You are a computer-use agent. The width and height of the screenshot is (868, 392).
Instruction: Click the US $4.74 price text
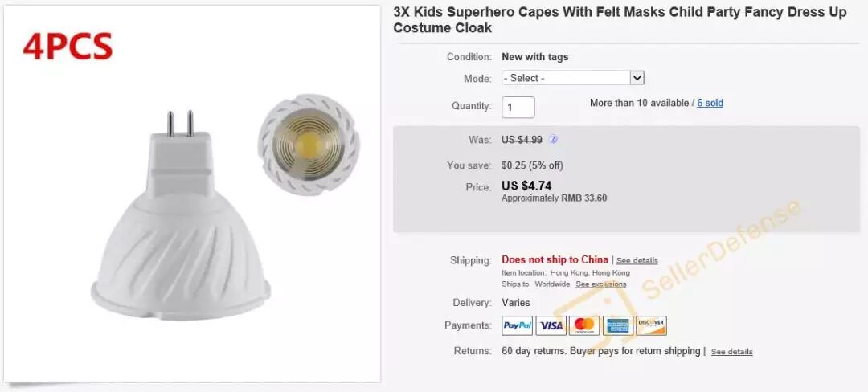[x=526, y=186]
